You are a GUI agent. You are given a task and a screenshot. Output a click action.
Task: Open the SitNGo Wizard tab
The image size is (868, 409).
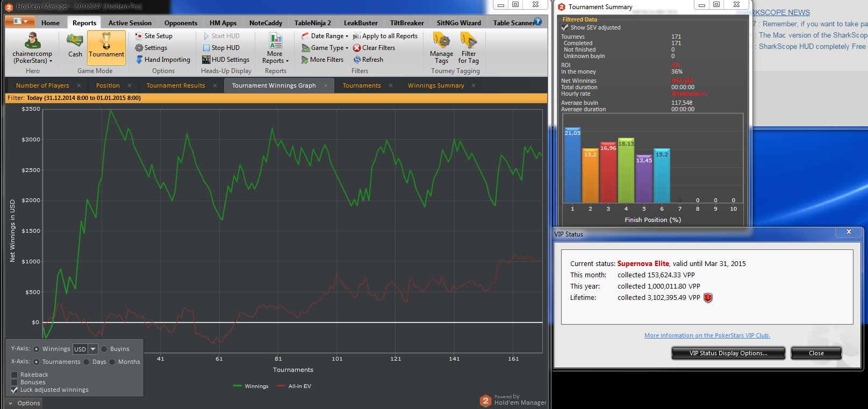459,23
